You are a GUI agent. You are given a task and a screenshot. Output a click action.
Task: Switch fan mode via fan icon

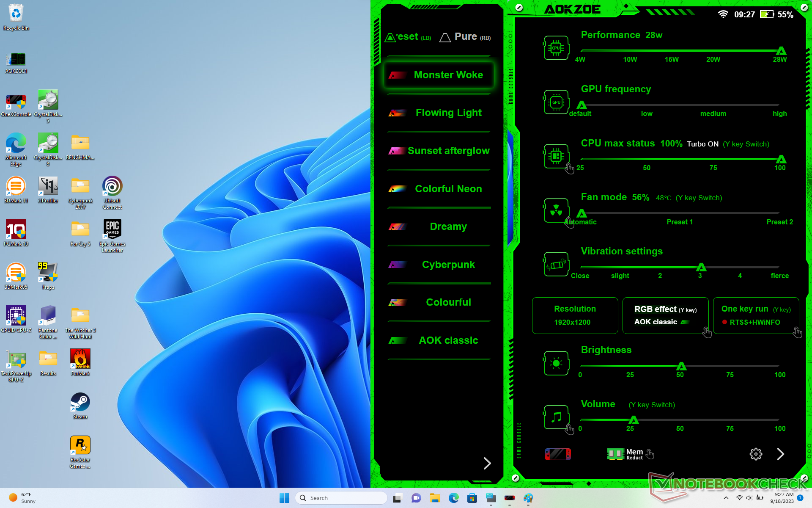(556, 210)
